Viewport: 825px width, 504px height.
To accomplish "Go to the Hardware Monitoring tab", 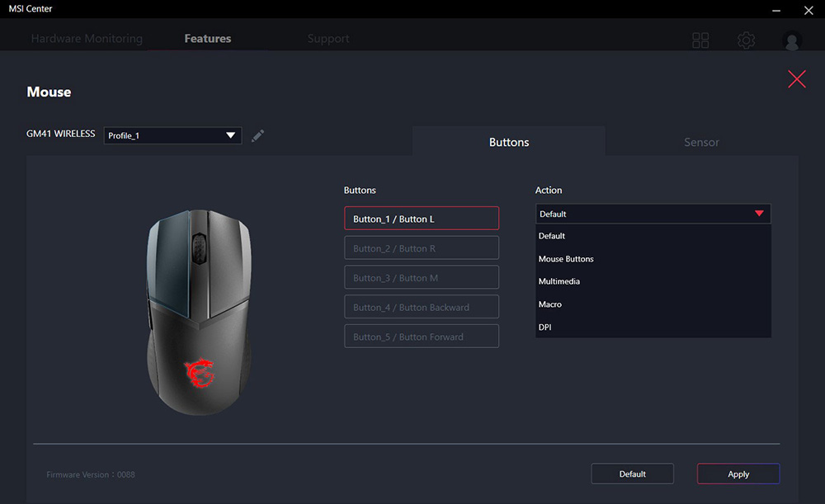I will tap(87, 38).
